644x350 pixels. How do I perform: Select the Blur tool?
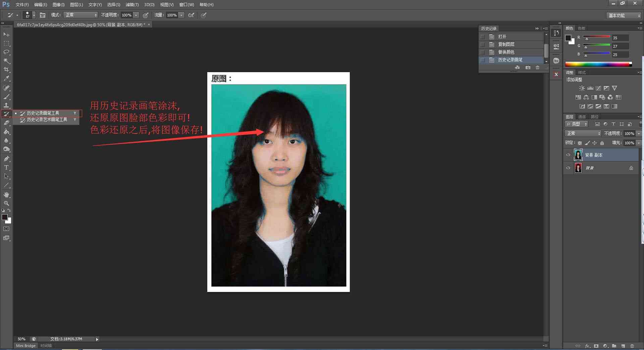point(6,141)
